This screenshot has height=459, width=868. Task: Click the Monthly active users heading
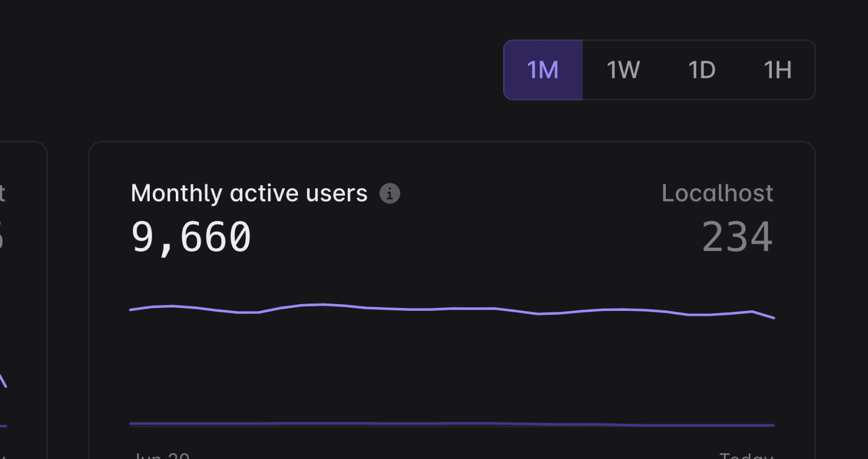249,193
